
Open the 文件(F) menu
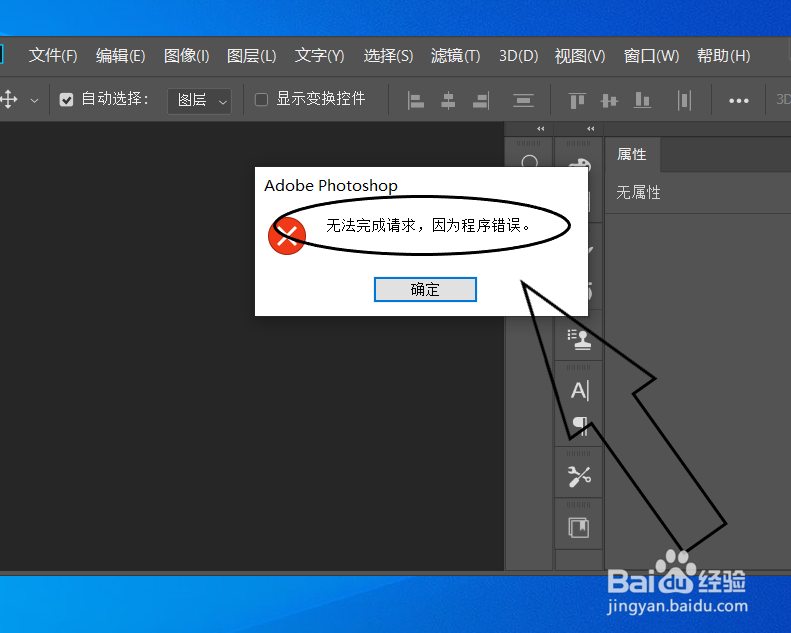pyautogui.click(x=53, y=55)
